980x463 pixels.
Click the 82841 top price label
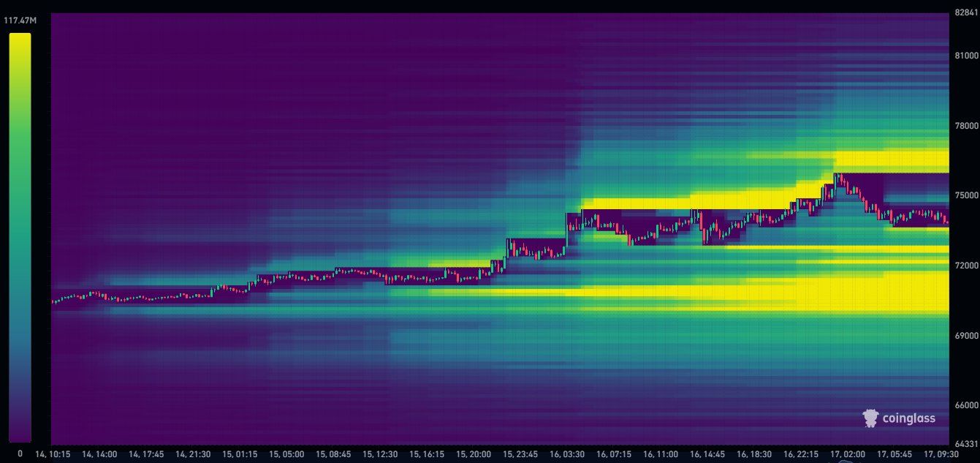965,12
